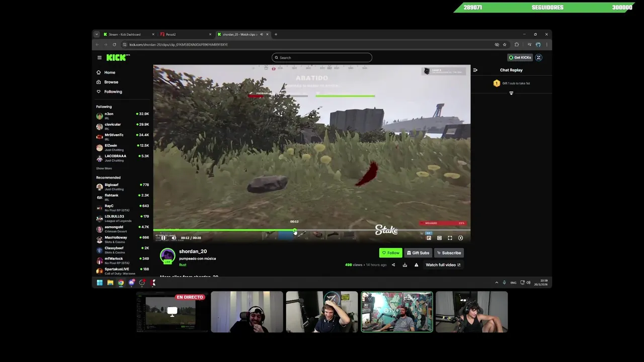The image size is (644, 362).
Task: Select the EN DIRECTO stream thumbnail
Action: (172, 312)
